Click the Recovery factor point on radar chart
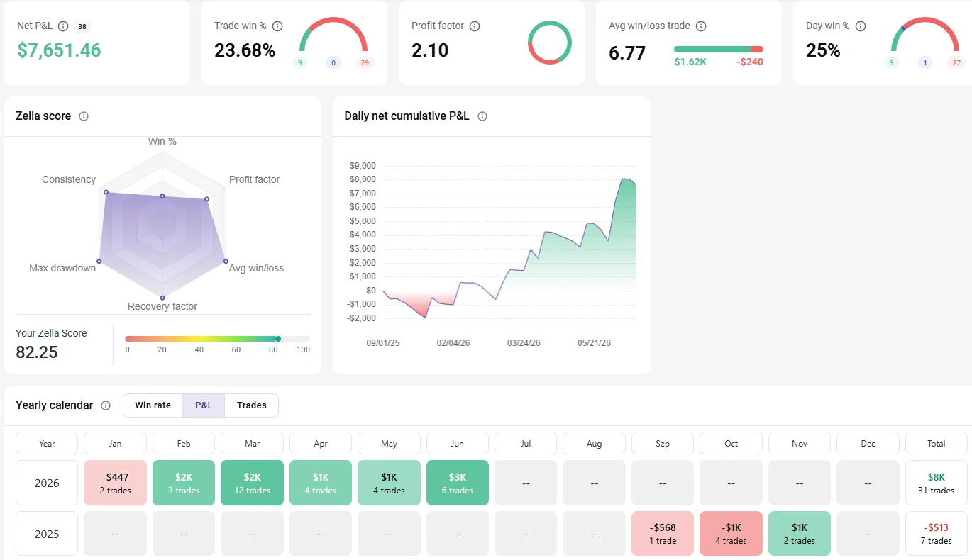 click(162, 298)
